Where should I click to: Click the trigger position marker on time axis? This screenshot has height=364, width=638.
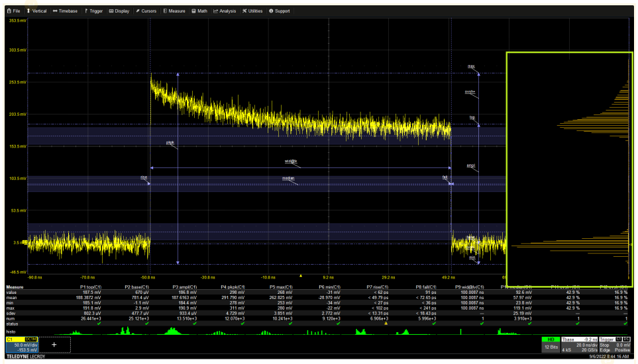pyautogui.click(x=301, y=274)
